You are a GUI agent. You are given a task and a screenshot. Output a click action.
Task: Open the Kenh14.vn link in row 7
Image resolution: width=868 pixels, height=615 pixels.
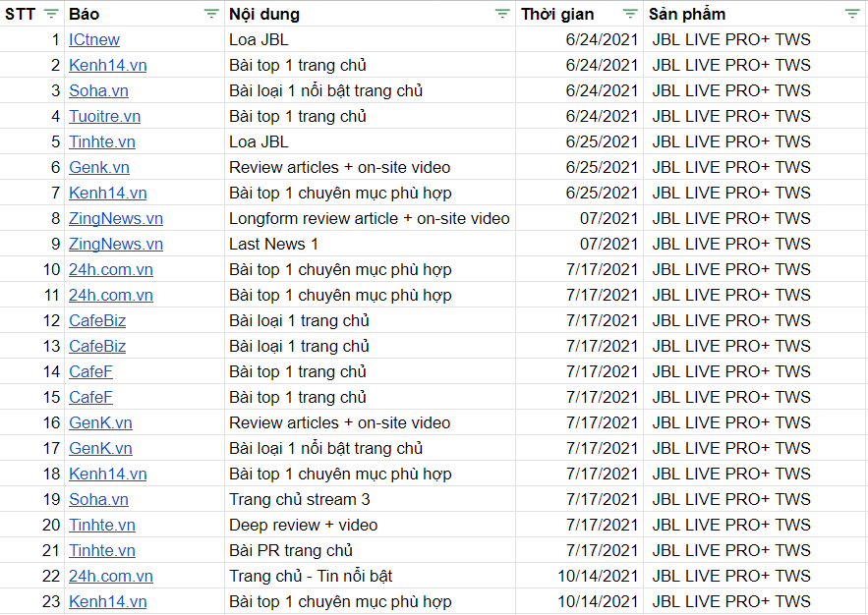pyautogui.click(x=107, y=193)
